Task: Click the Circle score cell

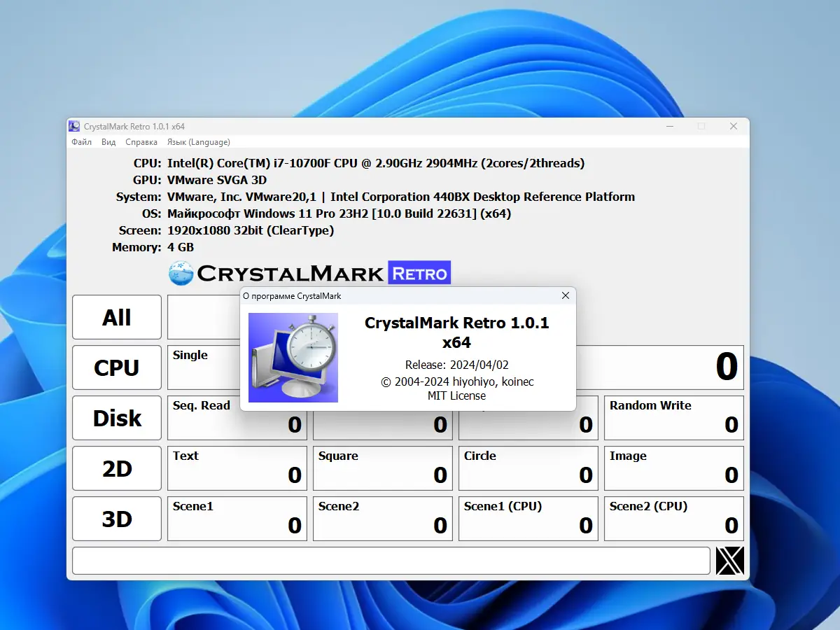Action: (528, 468)
